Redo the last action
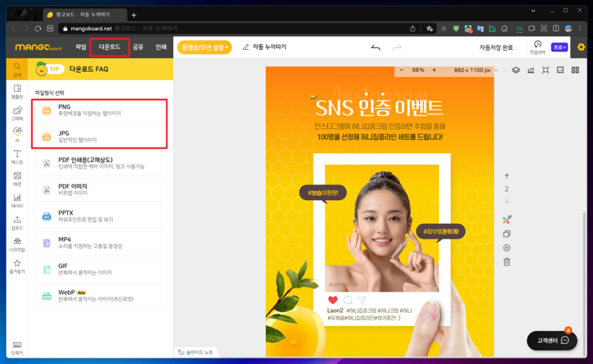The image size is (593, 364). [397, 48]
